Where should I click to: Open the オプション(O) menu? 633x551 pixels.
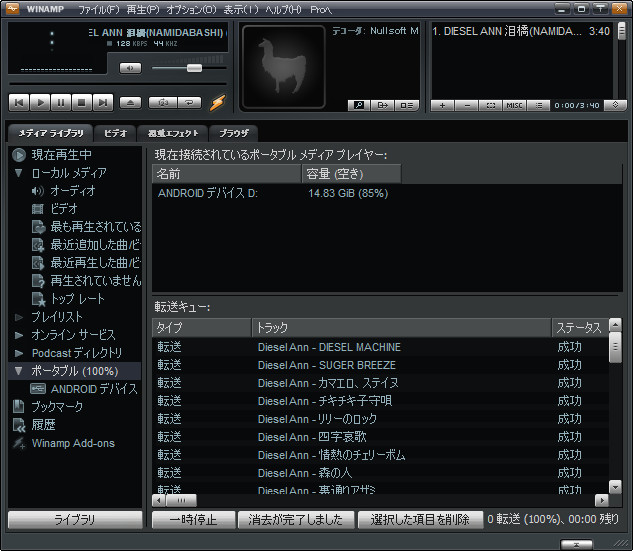(191, 9)
